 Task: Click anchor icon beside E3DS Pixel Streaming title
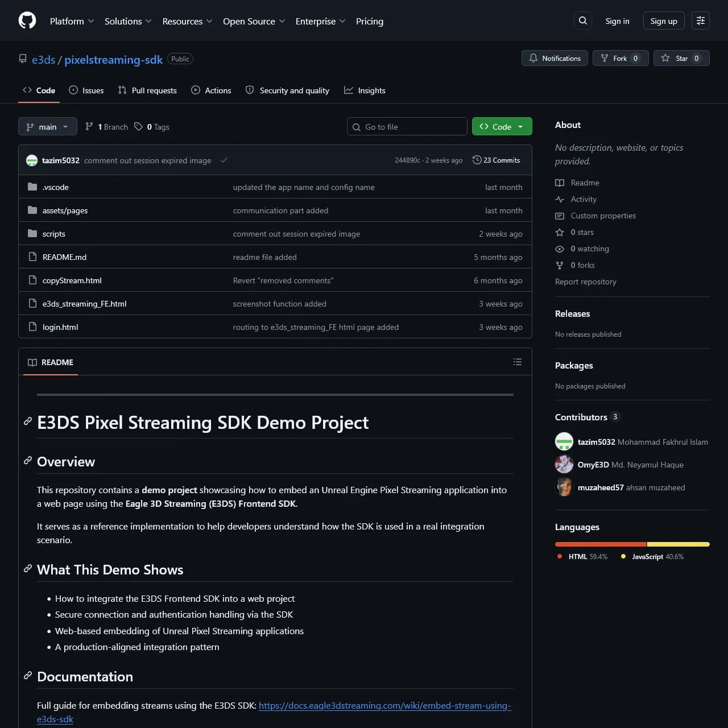pos(27,421)
